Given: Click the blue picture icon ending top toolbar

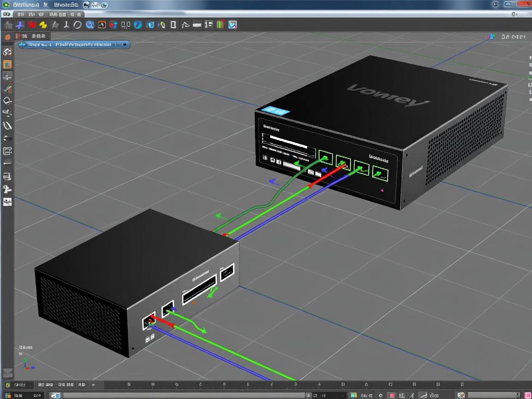Looking at the screenshot, I should point(233,24).
